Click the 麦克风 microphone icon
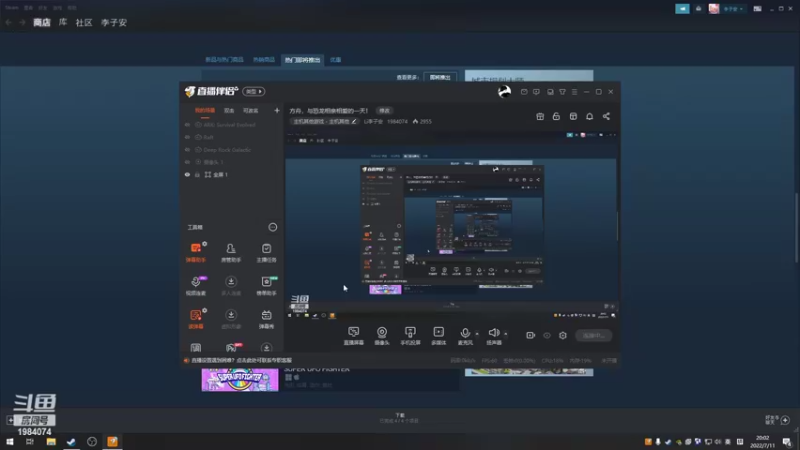800x450 pixels. click(465, 335)
